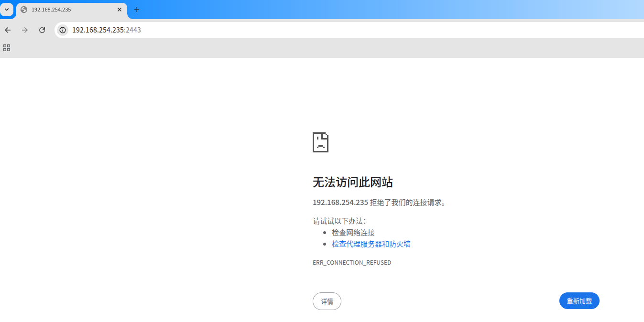This screenshot has height=322, width=644.
Task: Open a new tab with plus icon
Action: (x=137, y=10)
